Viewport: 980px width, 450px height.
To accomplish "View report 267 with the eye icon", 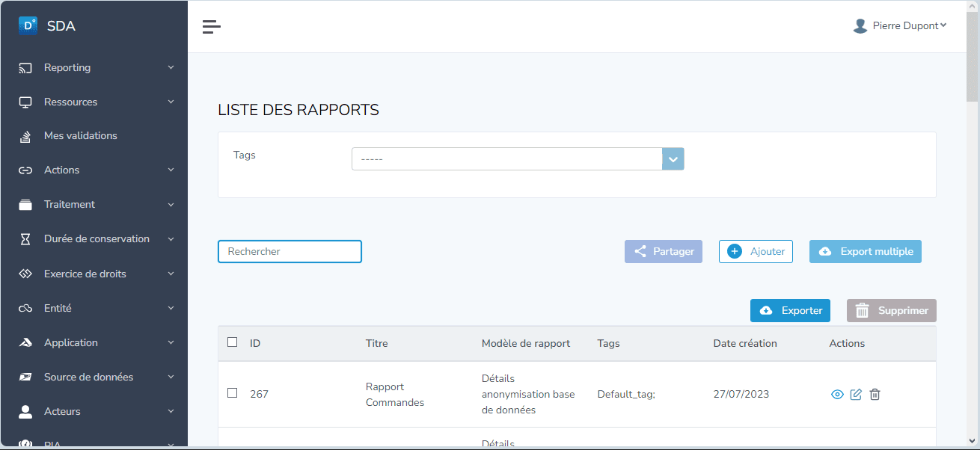I will [x=837, y=394].
